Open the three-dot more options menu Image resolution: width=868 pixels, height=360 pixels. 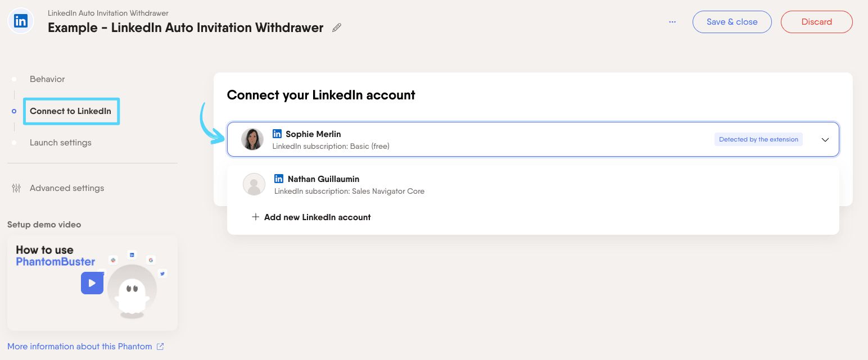coord(672,22)
